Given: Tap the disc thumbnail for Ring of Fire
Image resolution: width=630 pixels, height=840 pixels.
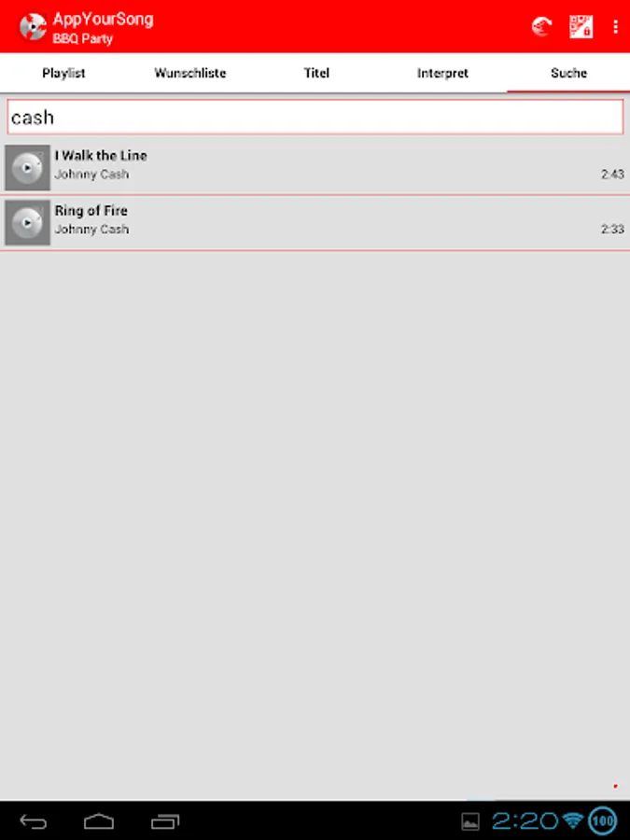Looking at the screenshot, I should point(27,223).
